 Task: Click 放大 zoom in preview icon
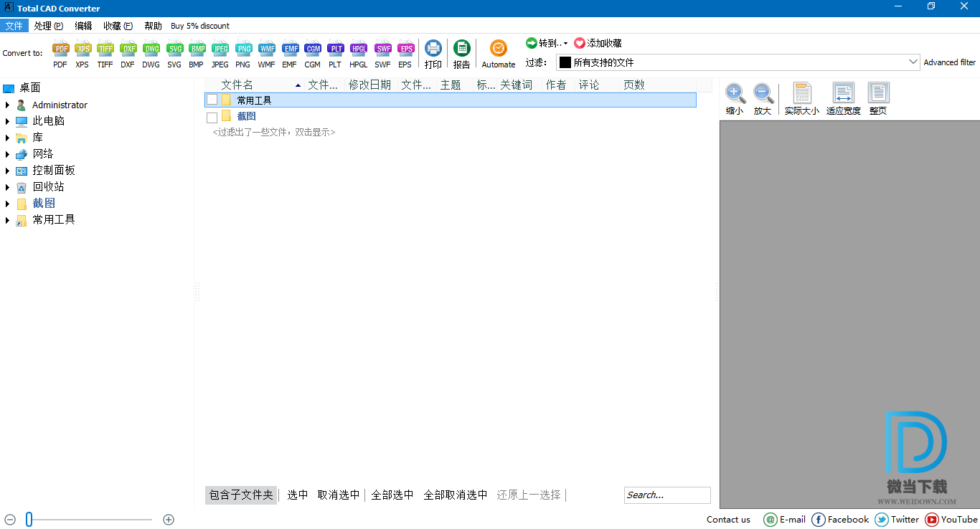(763, 93)
